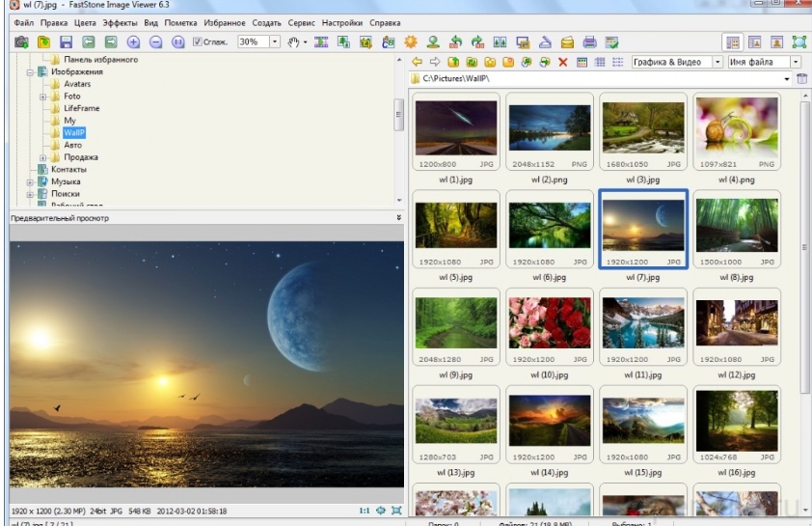Open the folder path history dropdown arrow
This screenshot has height=526, width=812.
pos(787,79)
